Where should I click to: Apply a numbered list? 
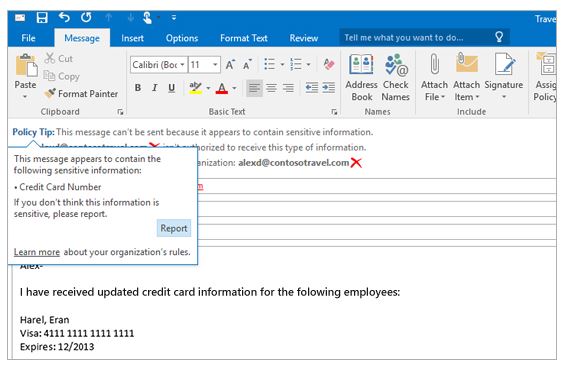296,65
